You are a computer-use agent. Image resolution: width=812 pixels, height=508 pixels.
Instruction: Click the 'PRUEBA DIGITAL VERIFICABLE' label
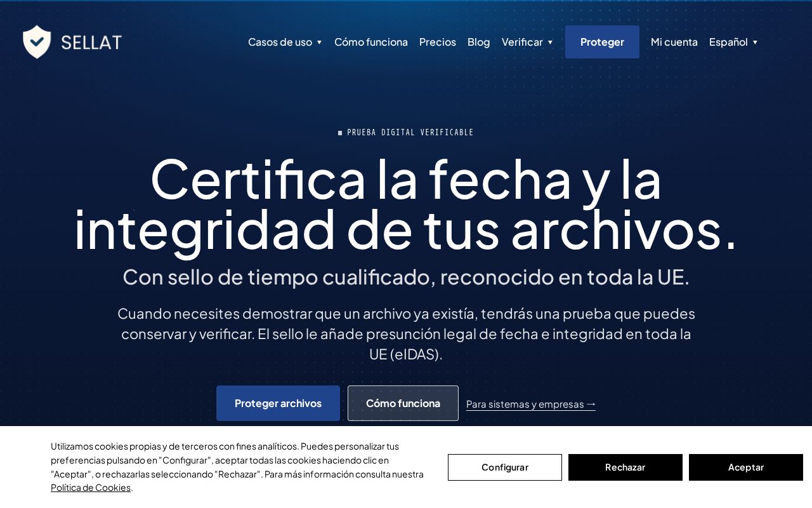[x=406, y=133]
